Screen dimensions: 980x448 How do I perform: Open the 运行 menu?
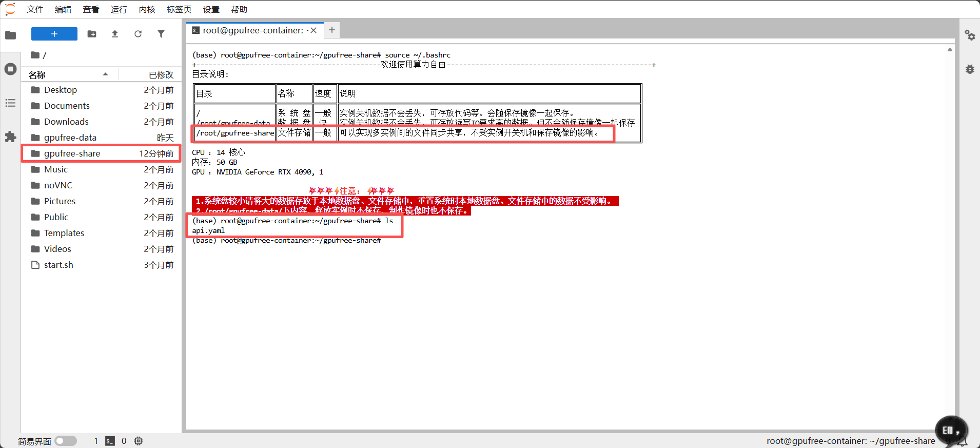tap(119, 9)
